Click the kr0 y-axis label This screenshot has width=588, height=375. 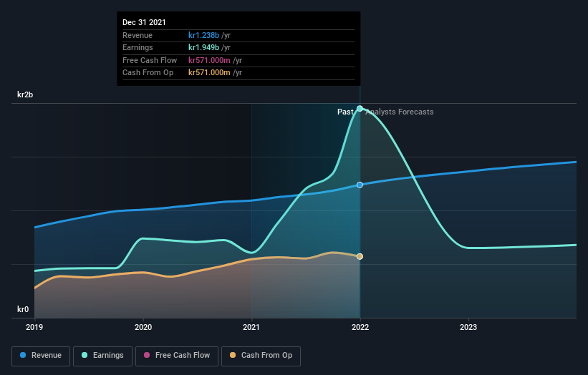coord(23,309)
